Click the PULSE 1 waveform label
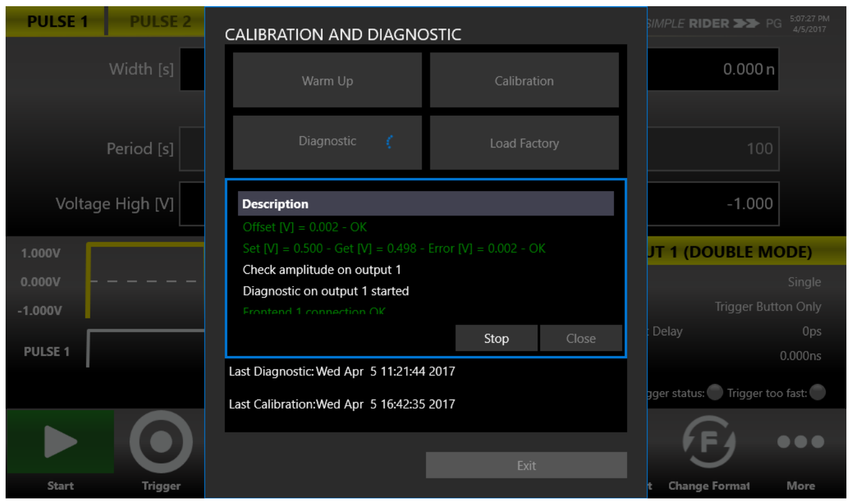The width and height of the screenshot is (852, 504). [x=47, y=352]
